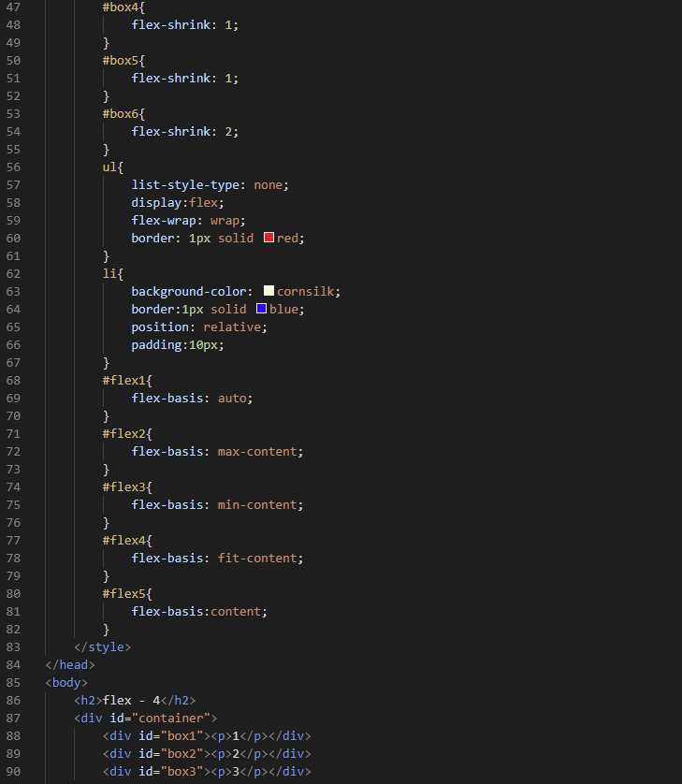Click line number 47 in the gutter
Screen dimensions: 682x784
click(x=13, y=7)
